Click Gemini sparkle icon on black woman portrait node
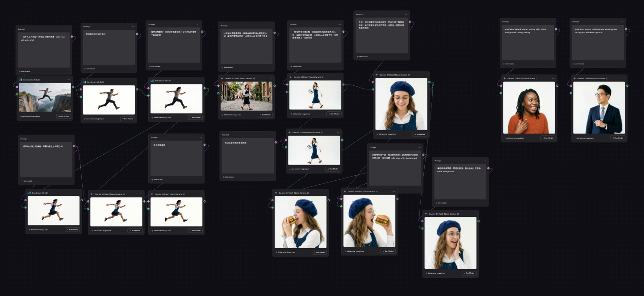This screenshot has width=644, height=296. point(505,78)
